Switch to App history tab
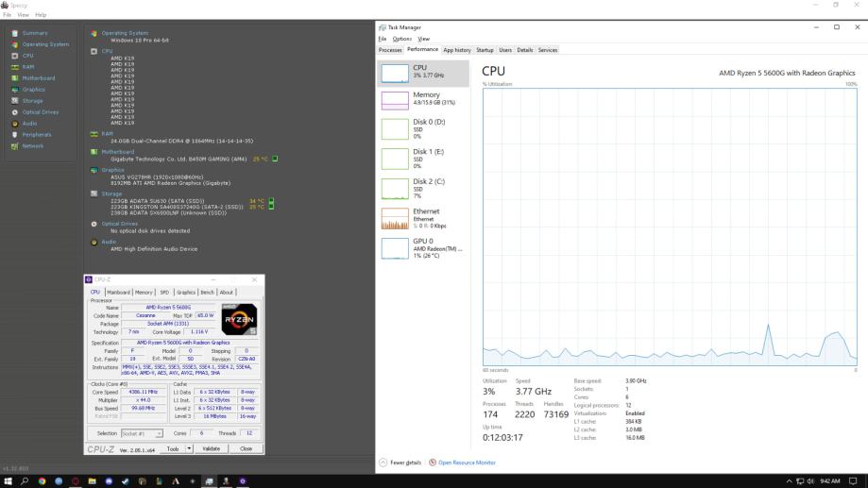Viewport: 868px width, 488px height. (x=457, y=50)
